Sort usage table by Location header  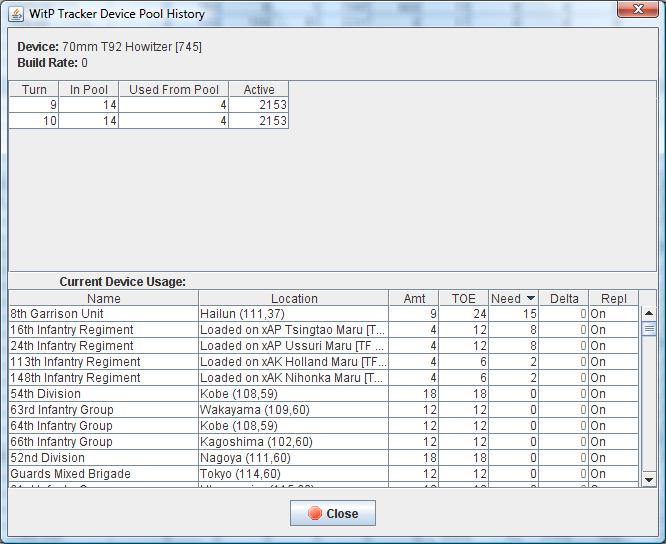tap(294, 299)
